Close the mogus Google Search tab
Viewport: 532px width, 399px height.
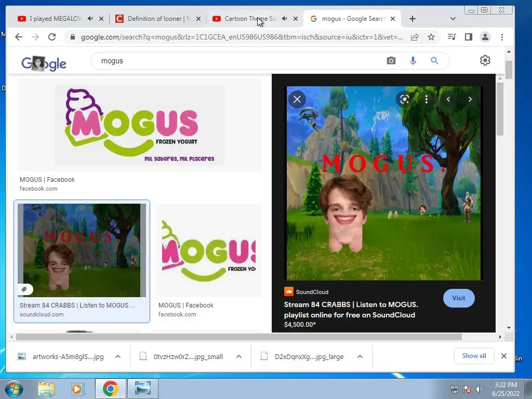click(393, 19)
